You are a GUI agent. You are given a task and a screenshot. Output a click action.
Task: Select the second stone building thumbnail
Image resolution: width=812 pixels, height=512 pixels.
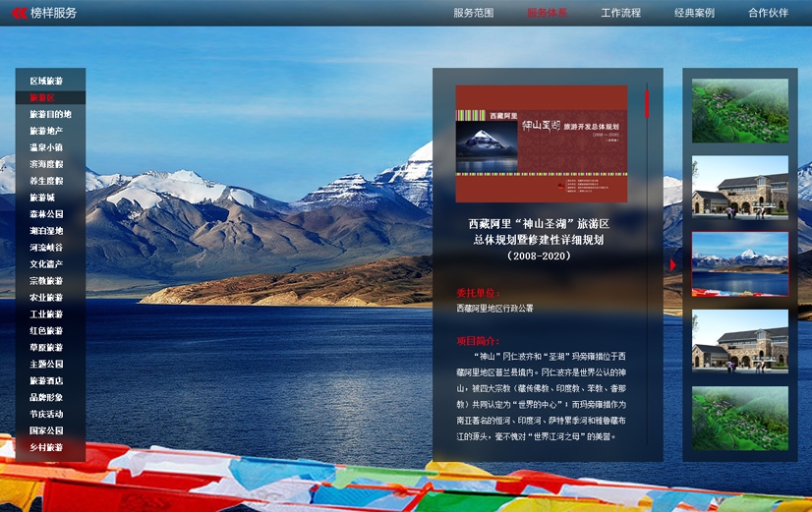739,187
